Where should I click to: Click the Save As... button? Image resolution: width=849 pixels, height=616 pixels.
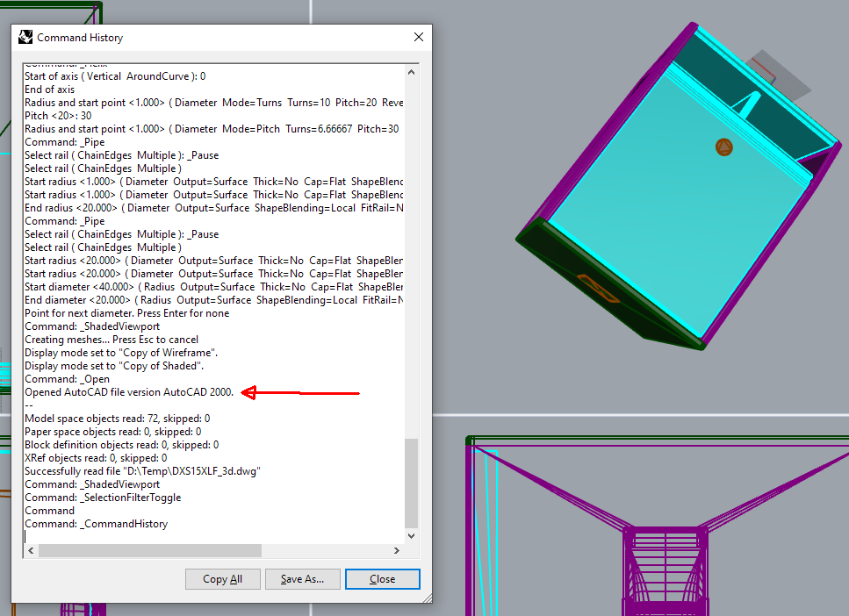303,579
